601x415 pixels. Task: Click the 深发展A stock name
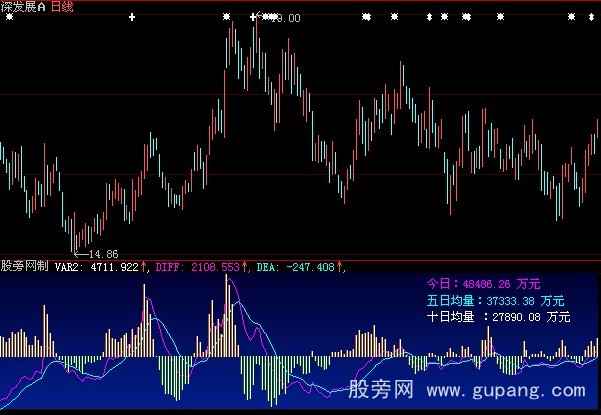(x=23, y=6)
